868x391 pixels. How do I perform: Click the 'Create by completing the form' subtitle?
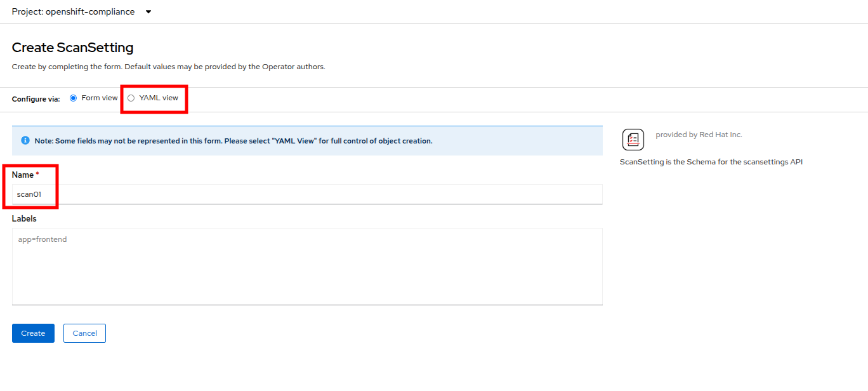coord(168,67)
